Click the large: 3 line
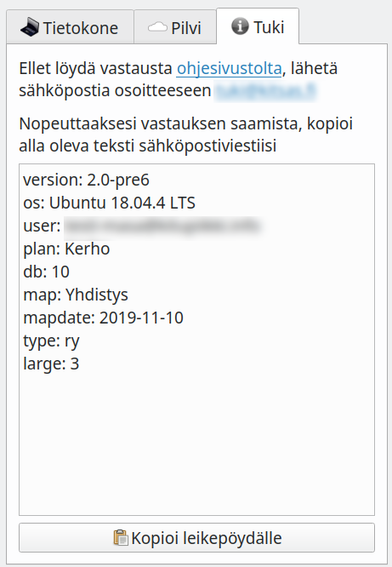Viewport: 392px width, 567px height. [51, 364]
